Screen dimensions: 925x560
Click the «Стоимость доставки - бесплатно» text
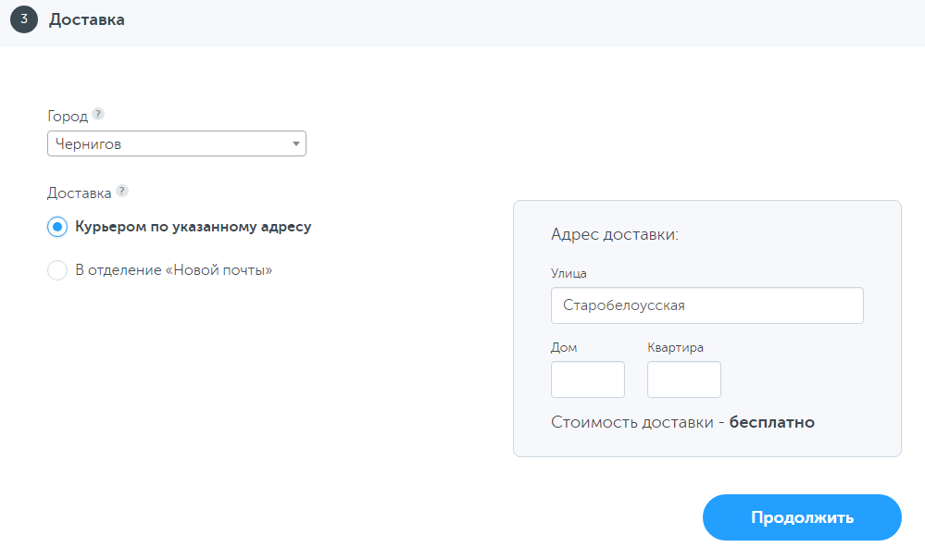pyautogui.click(x=682, y=422)
